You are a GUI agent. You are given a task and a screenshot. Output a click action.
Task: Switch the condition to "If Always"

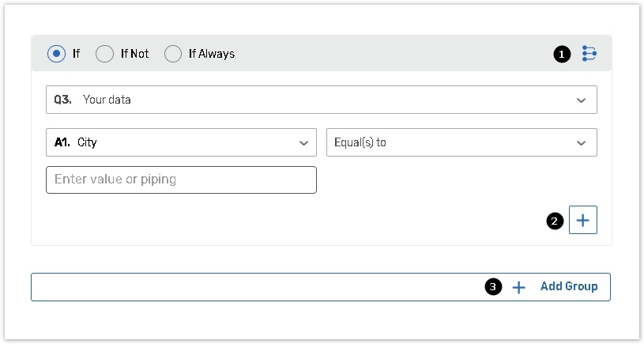coord(173,54)
